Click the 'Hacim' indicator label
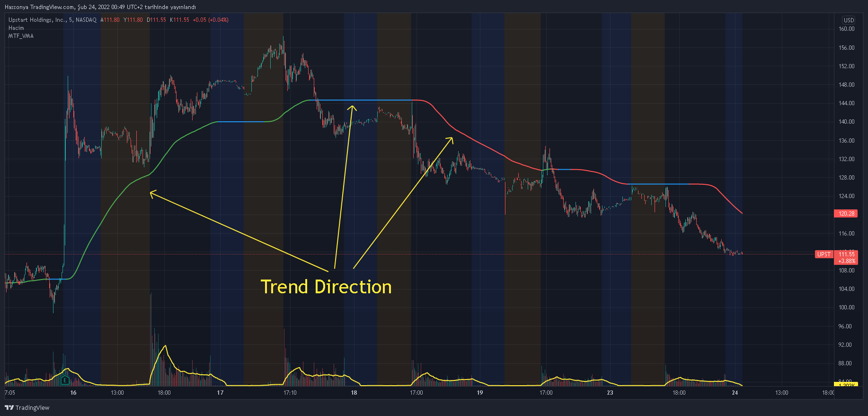The image size is (868, 416). 16,28
